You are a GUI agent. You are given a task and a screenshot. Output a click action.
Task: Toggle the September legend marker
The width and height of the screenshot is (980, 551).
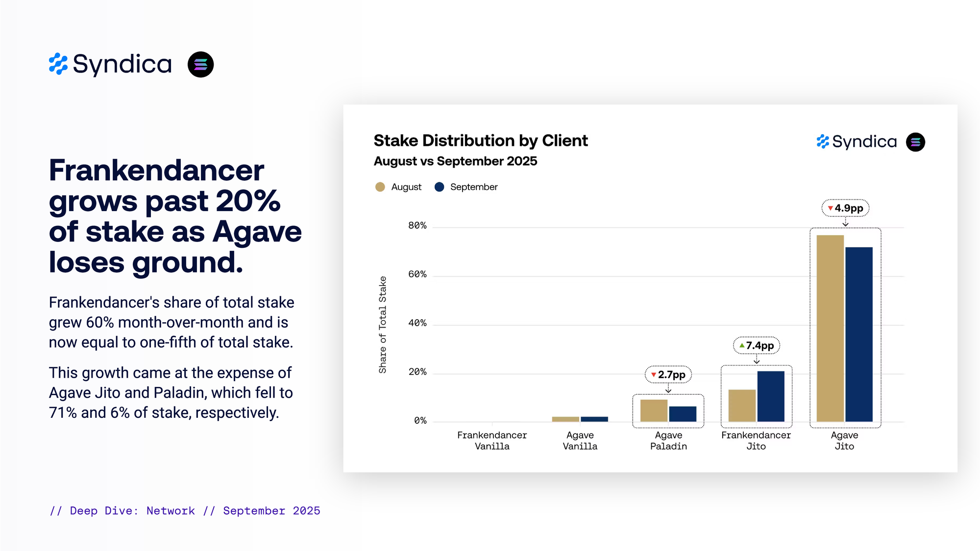(x=439, y=187)
